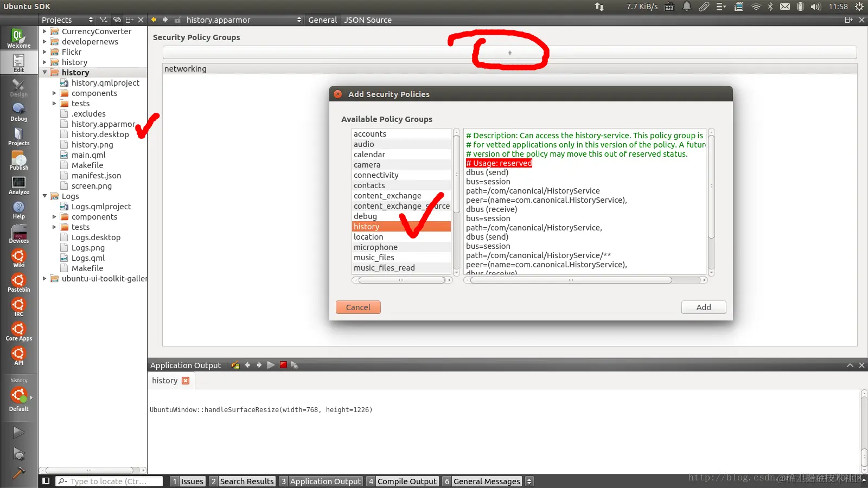Select the location policy group
This screenshot has height=488, width=868.
(401, 237)
